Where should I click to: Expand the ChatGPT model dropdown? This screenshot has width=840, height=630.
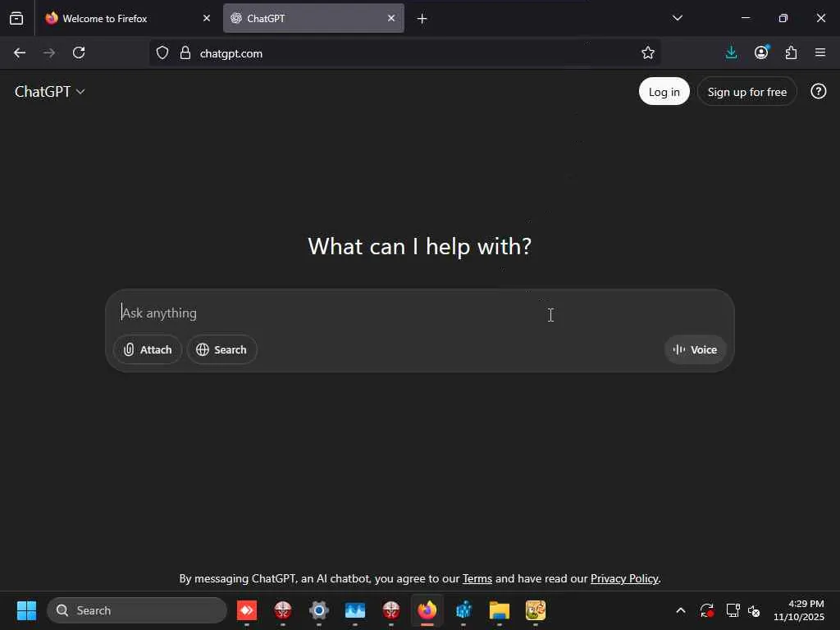click(49, 92)
